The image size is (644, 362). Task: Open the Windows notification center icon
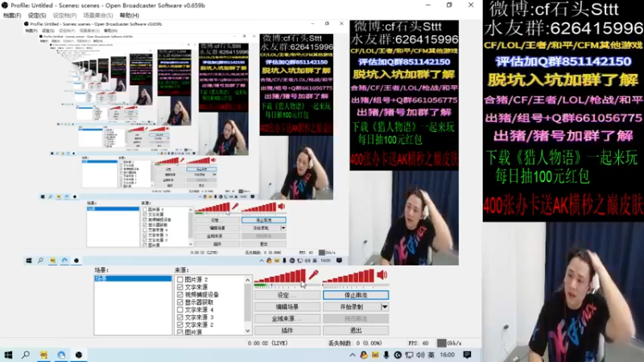click(x=467, y=355)
